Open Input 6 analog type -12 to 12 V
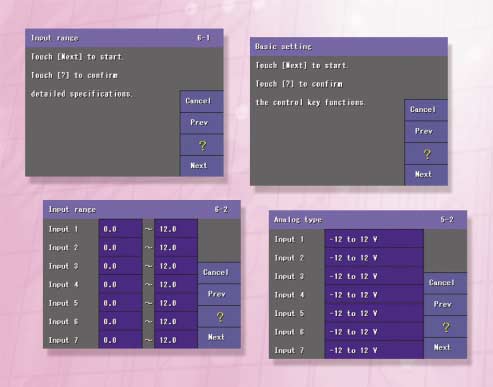The height and width of the screenshot is (387, 493). [x=374, y=332]
